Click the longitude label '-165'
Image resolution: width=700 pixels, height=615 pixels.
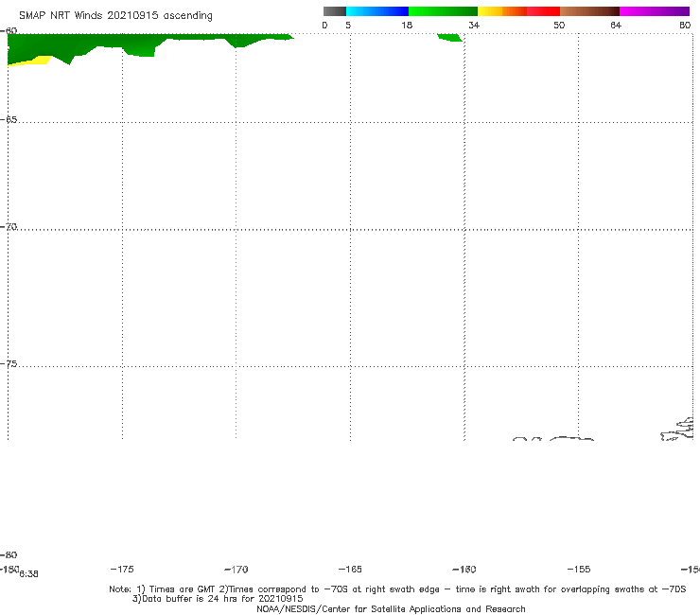point(350,569)
